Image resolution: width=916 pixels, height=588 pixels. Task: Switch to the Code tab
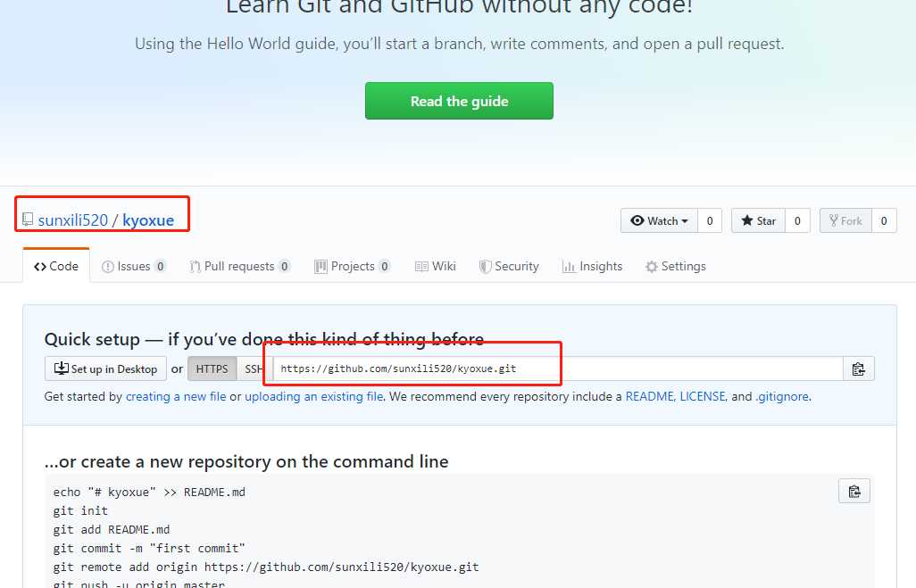(56, 266)
